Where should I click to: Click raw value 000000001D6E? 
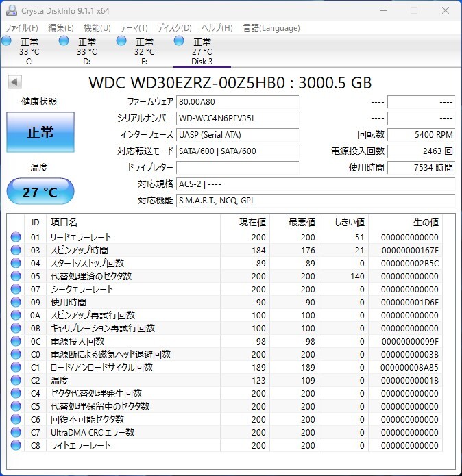tap(410, 302)
